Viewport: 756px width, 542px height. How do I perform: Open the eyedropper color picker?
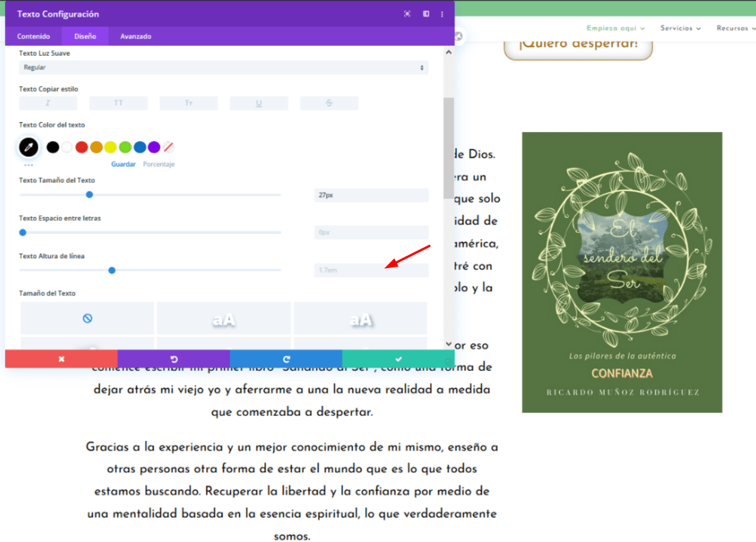tap(29, 147)
